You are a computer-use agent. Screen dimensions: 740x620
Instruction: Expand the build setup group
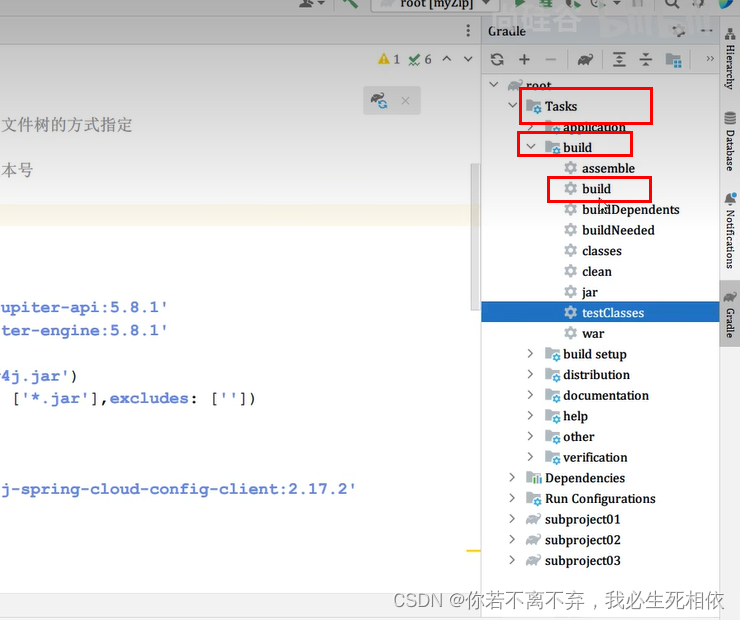[x=530, y=353]
